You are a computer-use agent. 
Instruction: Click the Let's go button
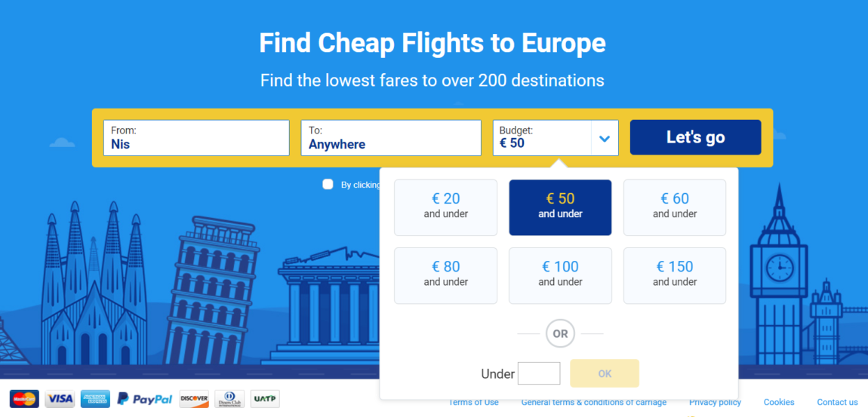click(x=695, y=137)
